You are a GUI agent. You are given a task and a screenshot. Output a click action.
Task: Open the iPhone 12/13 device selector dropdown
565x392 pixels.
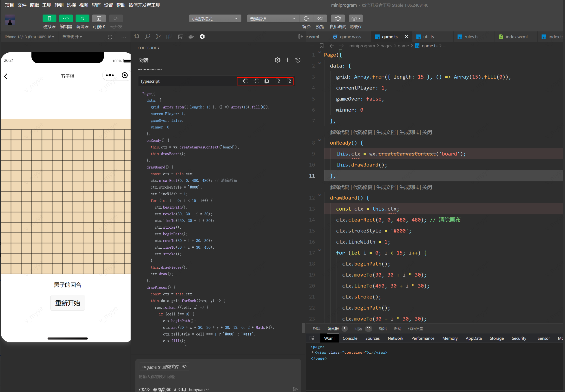point(29,37)
